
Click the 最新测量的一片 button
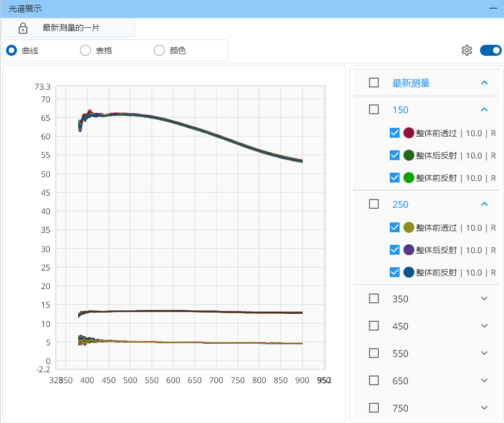pos(71,28)
